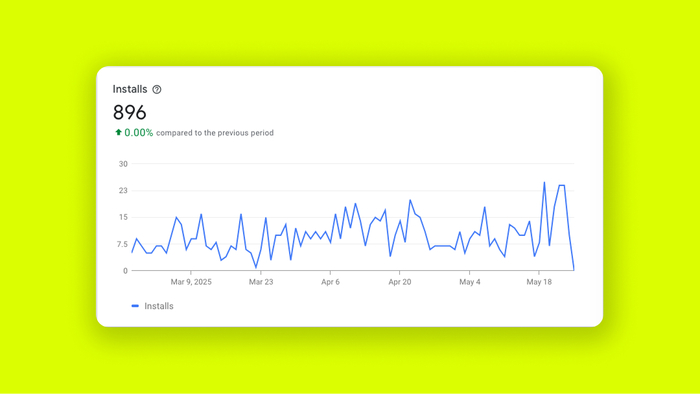Click the Apr 6 axis label
Screen dimensions: 700x394
[x=330, y=282]
